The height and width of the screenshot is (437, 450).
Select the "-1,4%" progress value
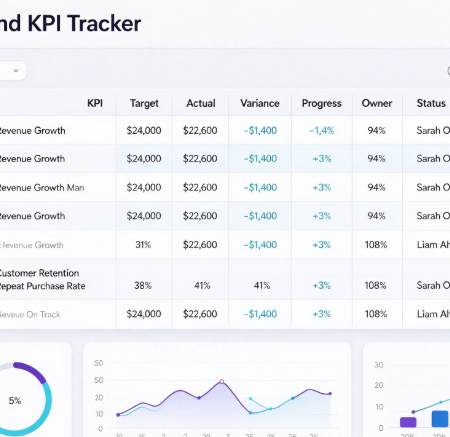tap(321, 130)
